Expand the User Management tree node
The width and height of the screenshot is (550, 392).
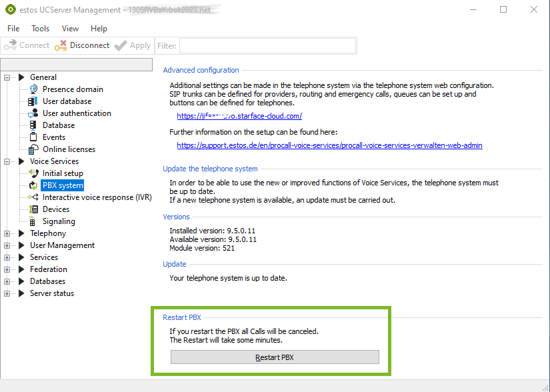click(7, 245)
